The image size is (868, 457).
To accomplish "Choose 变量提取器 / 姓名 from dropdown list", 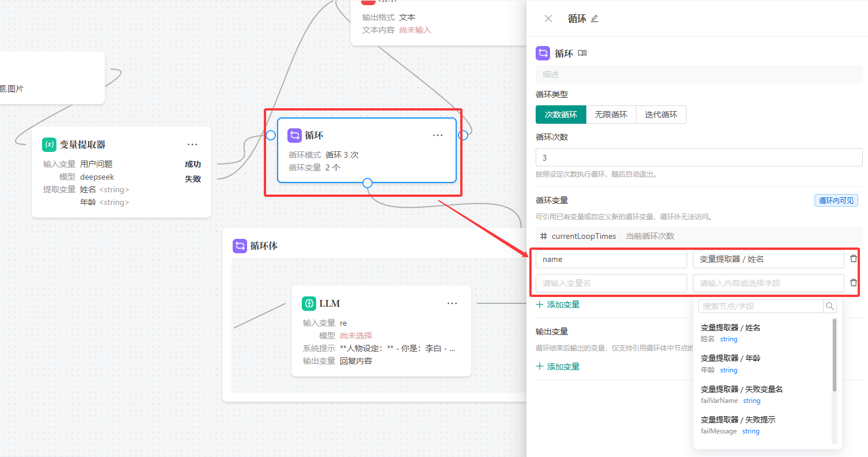I will tap(763, 333).
